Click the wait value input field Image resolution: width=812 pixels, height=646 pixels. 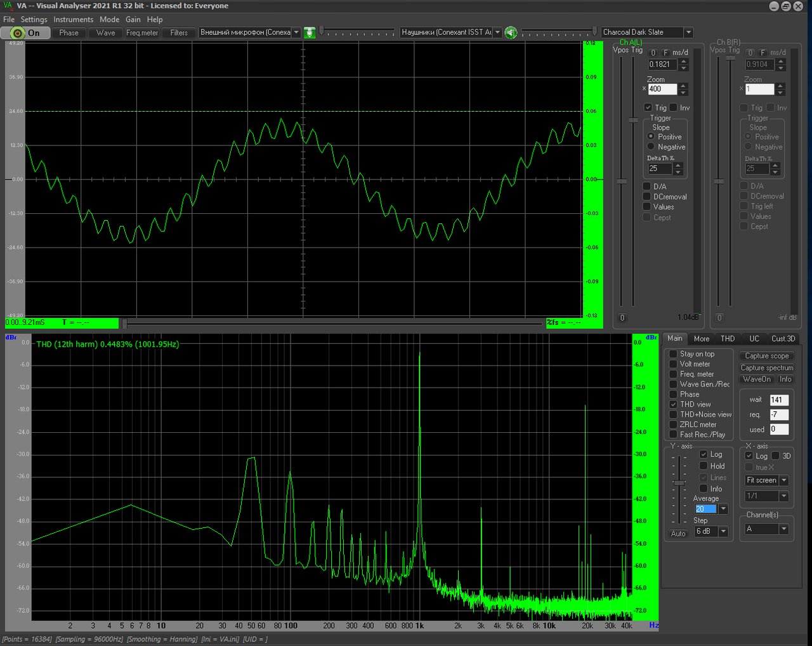pyautogui.click(x=779, y=400)
